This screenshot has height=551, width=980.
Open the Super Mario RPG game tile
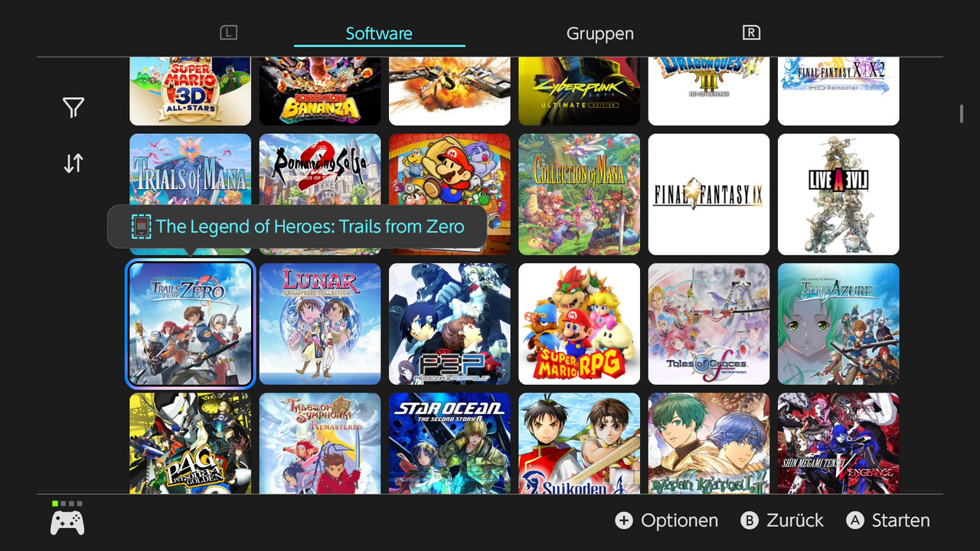coord(579,324)
